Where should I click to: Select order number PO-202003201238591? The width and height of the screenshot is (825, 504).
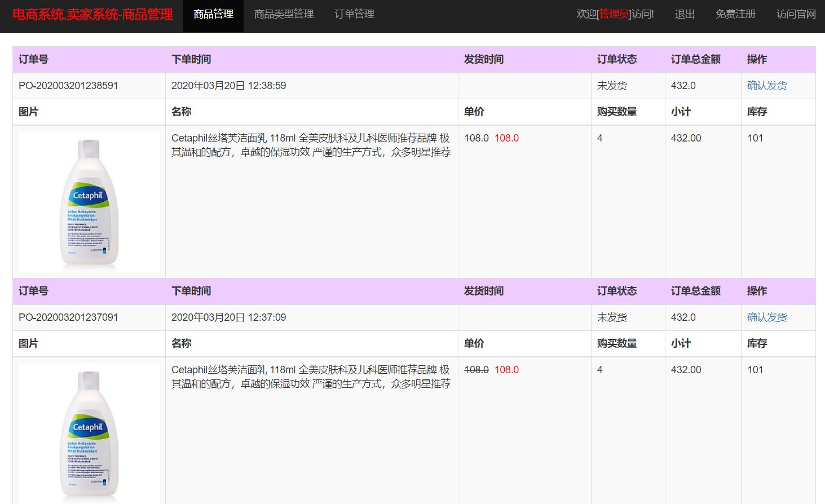pos(68,86)
